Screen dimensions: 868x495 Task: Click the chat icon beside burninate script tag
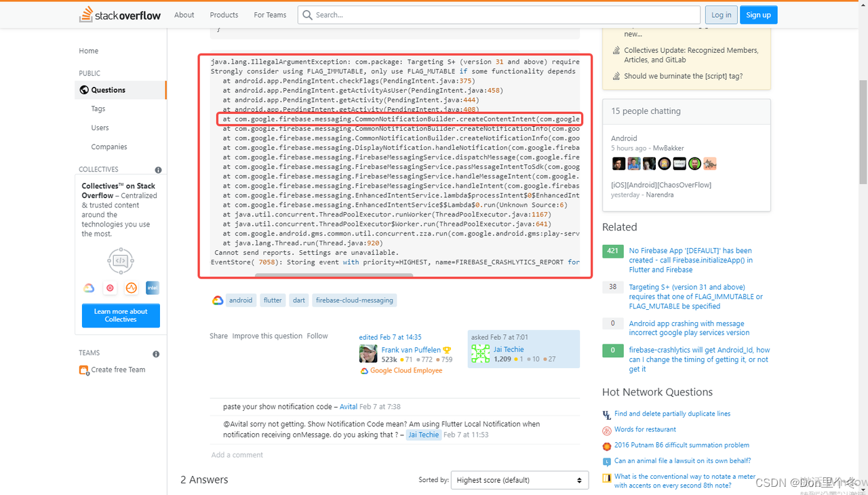616,76
